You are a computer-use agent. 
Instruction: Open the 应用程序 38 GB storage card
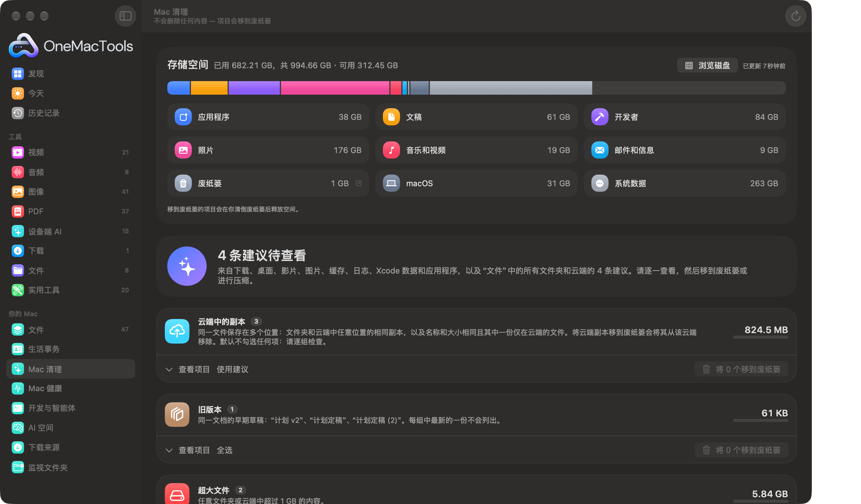[x=268, y=117]
